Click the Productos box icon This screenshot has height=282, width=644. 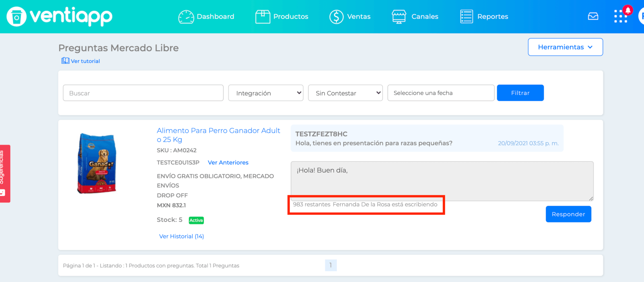(x=263, y=17)
